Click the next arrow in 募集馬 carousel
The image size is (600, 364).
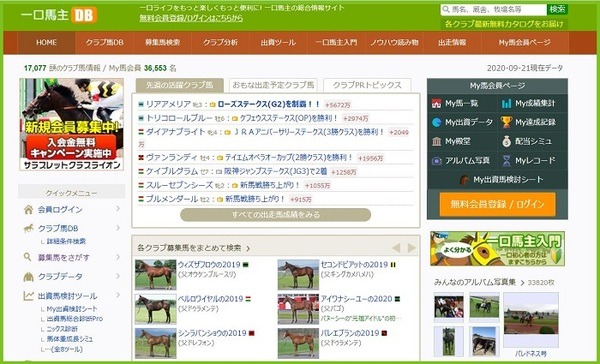411,248
